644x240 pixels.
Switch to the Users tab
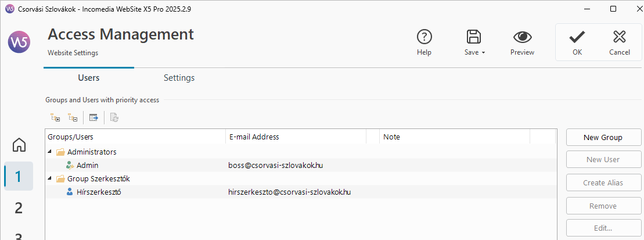(89, 78)
